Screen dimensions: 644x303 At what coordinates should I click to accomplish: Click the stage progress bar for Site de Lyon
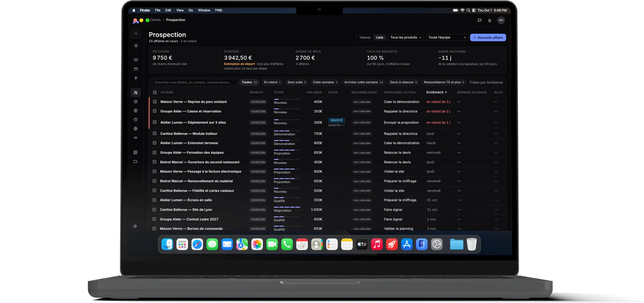(287, 207)
